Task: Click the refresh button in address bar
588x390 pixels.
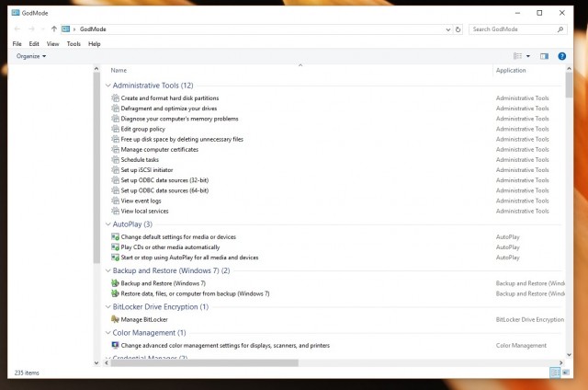Action: (457, 29)
